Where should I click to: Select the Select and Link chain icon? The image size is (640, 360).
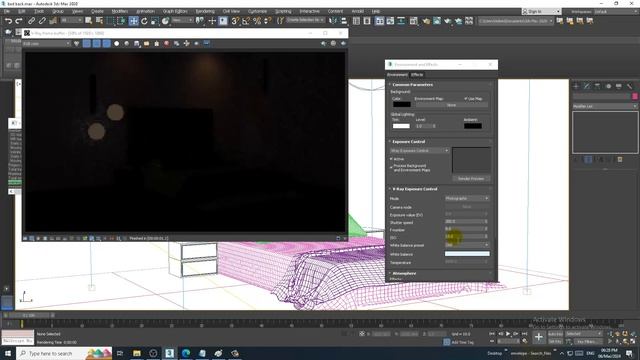(31, 21)
